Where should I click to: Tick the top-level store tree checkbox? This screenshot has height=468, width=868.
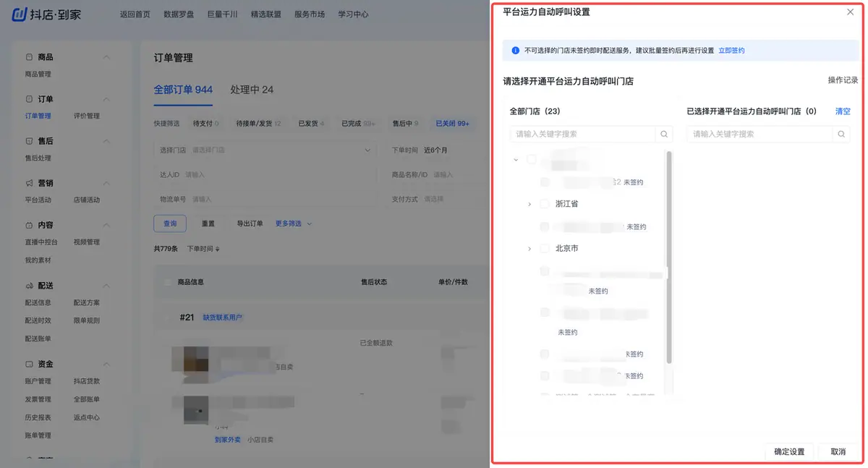[x=532, y=160]
